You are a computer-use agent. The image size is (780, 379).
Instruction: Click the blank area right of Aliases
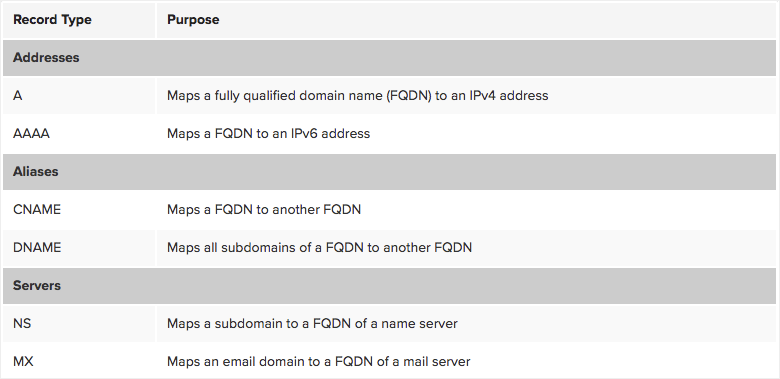coord(418,172)
